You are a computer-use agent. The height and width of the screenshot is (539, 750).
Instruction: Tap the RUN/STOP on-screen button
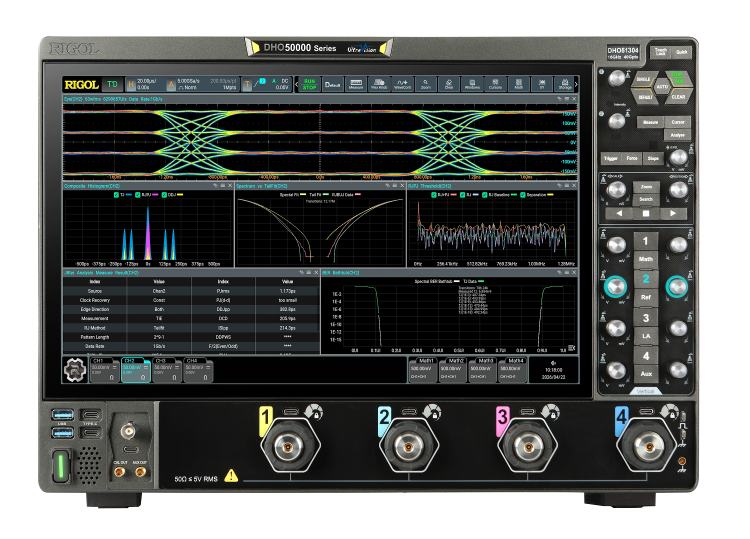pyautogui.click(x=309, y=84)
